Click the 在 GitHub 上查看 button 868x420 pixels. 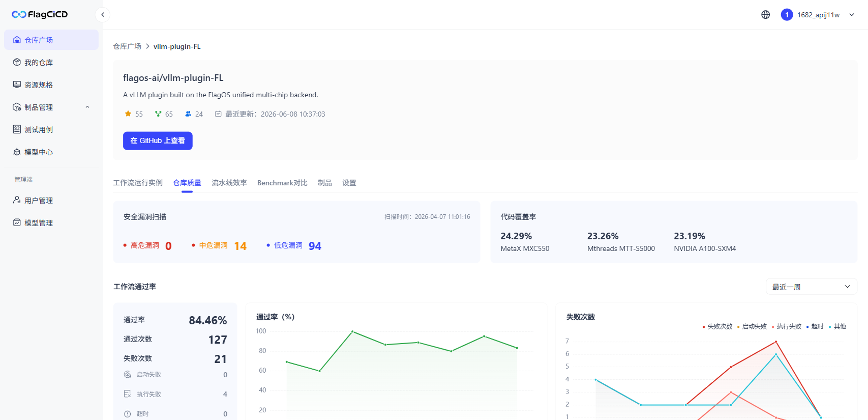[x=158, y=141]
